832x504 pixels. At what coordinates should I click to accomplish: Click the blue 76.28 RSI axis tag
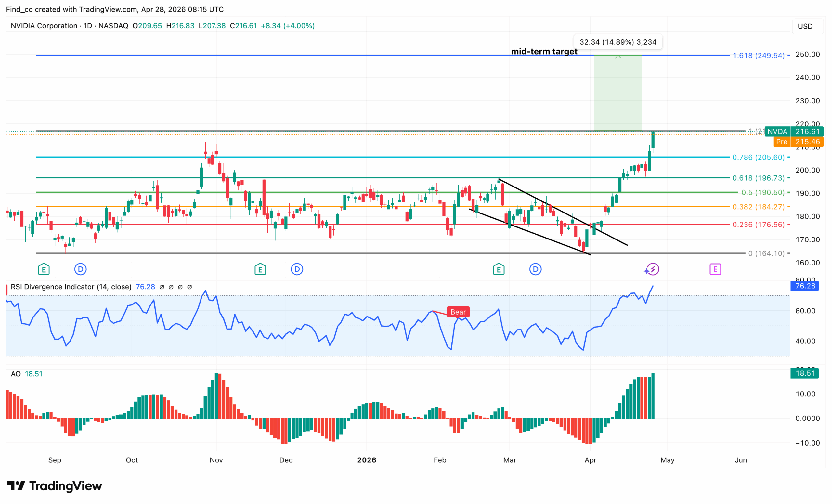tap(804, 286)
